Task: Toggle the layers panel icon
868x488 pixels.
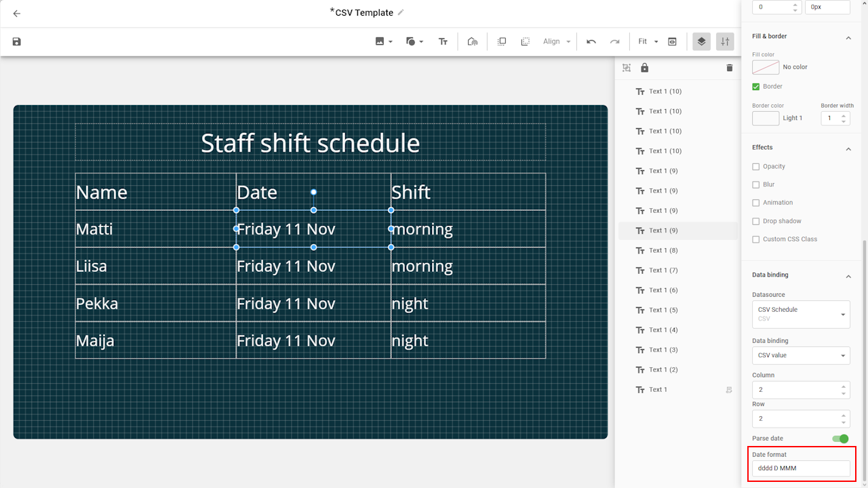Action: click(701, 42)
